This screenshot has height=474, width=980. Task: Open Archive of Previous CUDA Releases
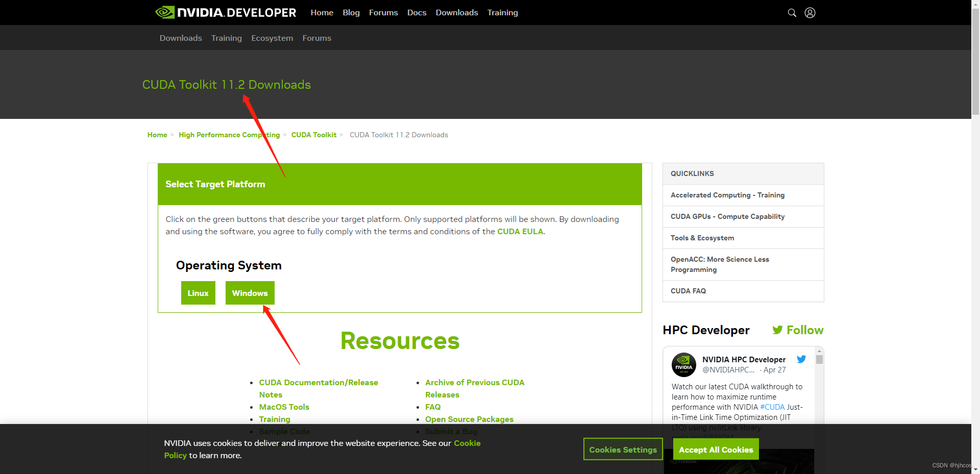point(475,388)
